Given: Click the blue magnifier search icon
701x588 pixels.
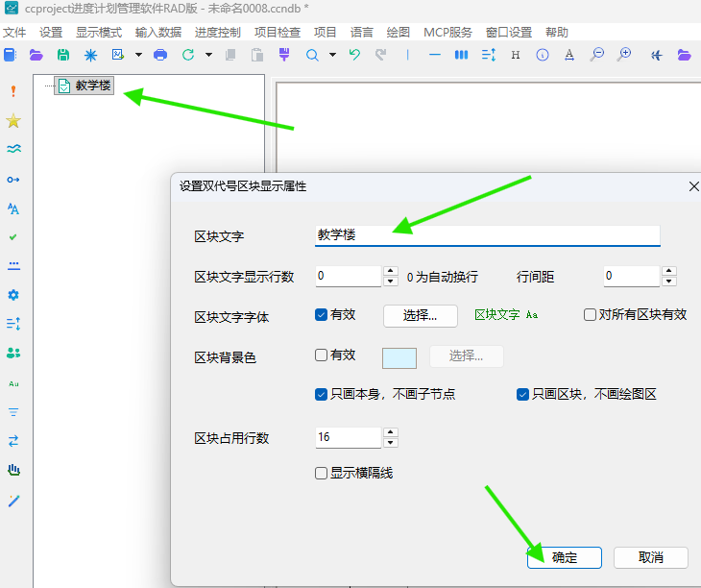Looking at the screenshot, I should pos(312,55).
